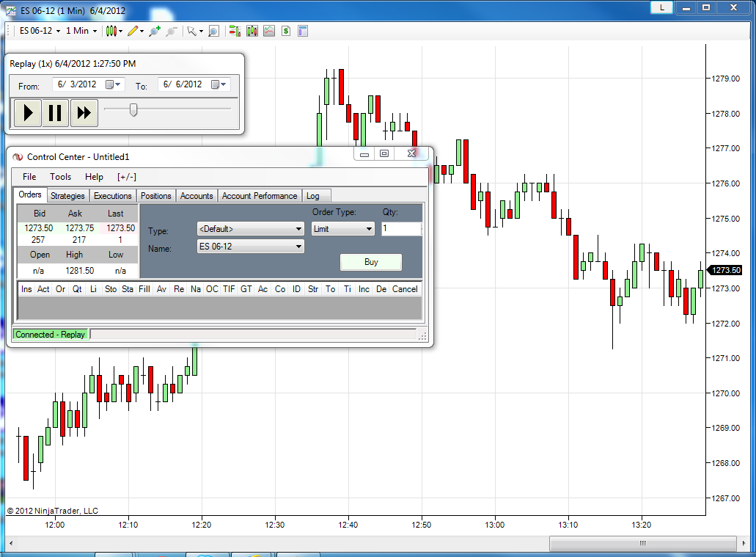Restore the Control Center window
756x557 pixels.
(384, 153)
